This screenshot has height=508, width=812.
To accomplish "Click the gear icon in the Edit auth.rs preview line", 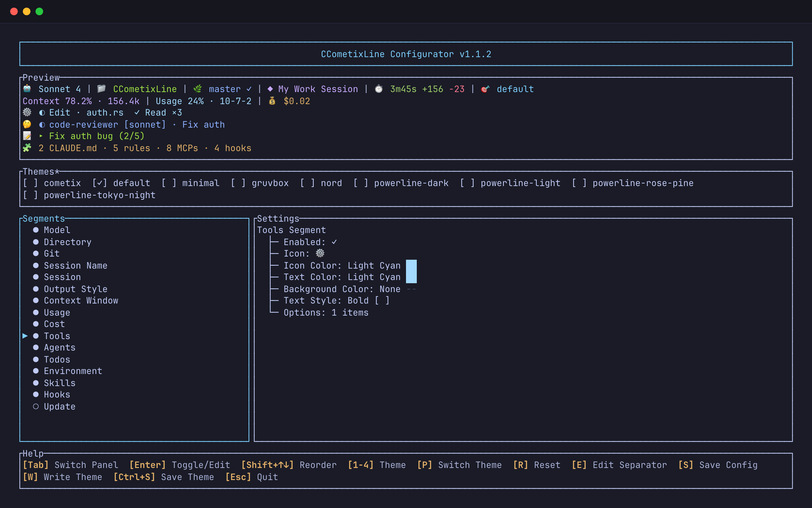I will 27,112.
